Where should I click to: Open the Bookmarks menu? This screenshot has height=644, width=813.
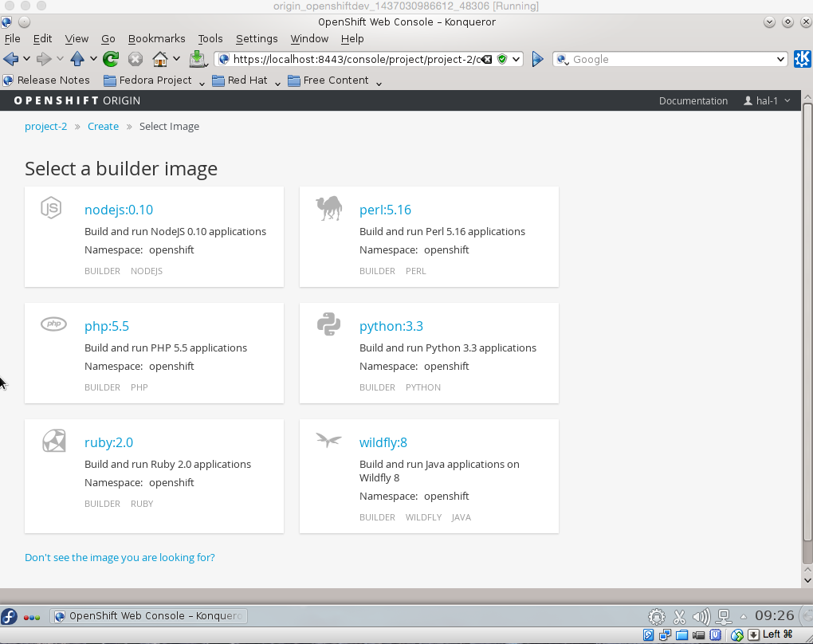point(156,38)
